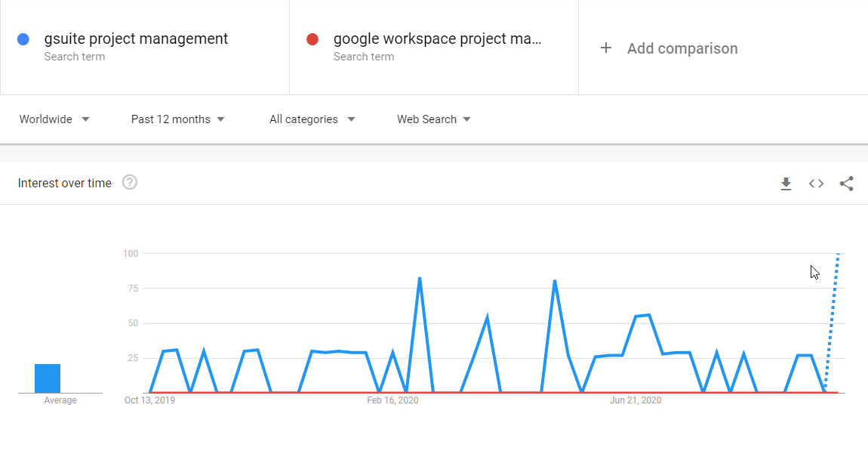Click the Jun 21, 2020 axis label
The height and width of the screenshot is (457, 868).
coord(636,400)
